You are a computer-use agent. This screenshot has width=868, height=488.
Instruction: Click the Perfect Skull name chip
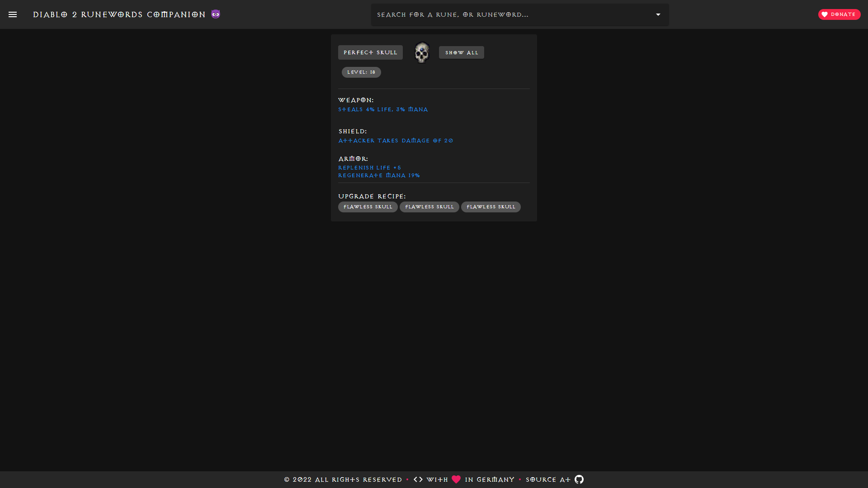[370, 52]
